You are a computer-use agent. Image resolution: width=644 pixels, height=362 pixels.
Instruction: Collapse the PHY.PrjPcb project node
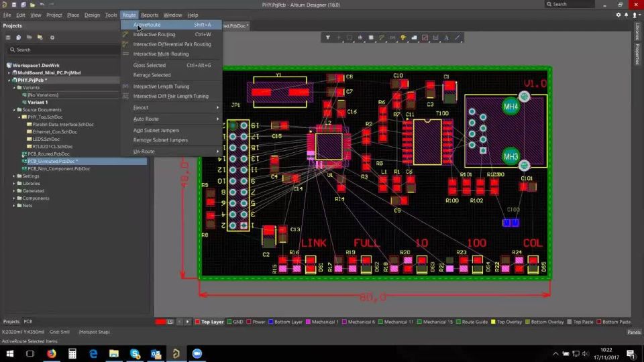(9, 80)
